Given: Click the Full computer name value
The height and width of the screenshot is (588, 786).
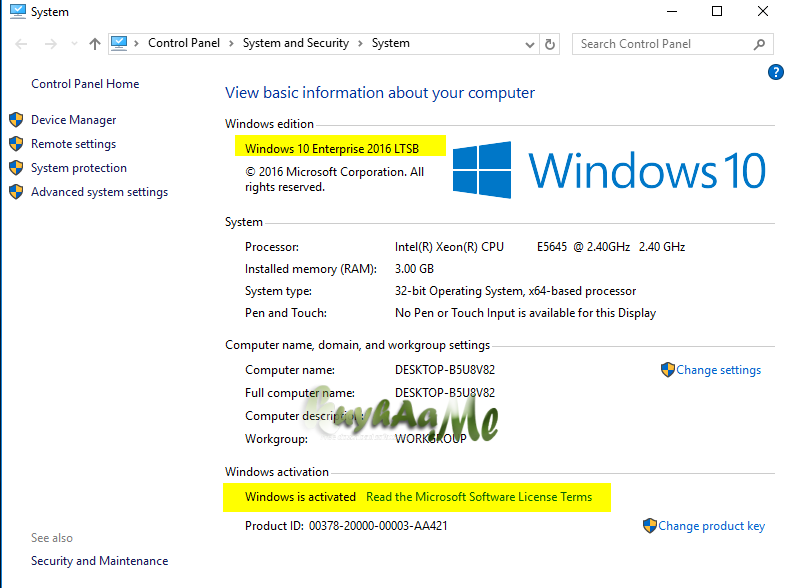Looking at the screenshot, I should point(445,393).
